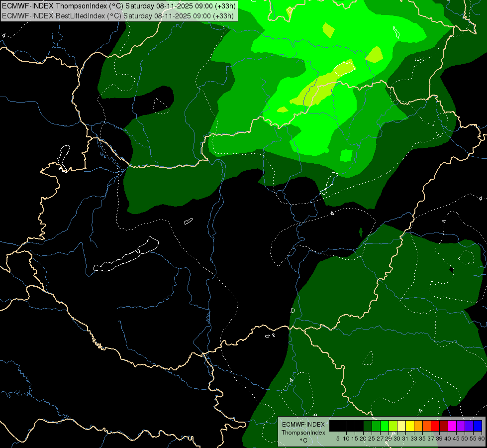Click the purple 45–50 legend swatch

pyautogui.click(x=461, y=426)
